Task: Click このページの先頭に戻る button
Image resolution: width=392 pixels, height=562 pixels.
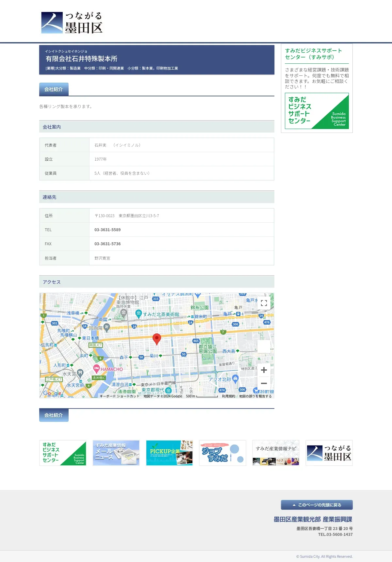Action: coord(317,505)
